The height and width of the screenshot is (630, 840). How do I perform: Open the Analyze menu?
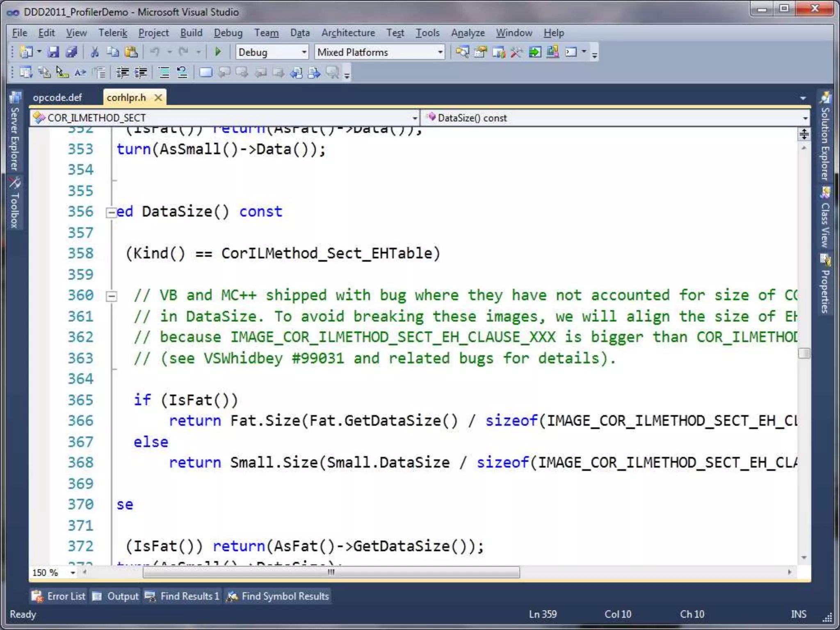(x=468, y=33)
